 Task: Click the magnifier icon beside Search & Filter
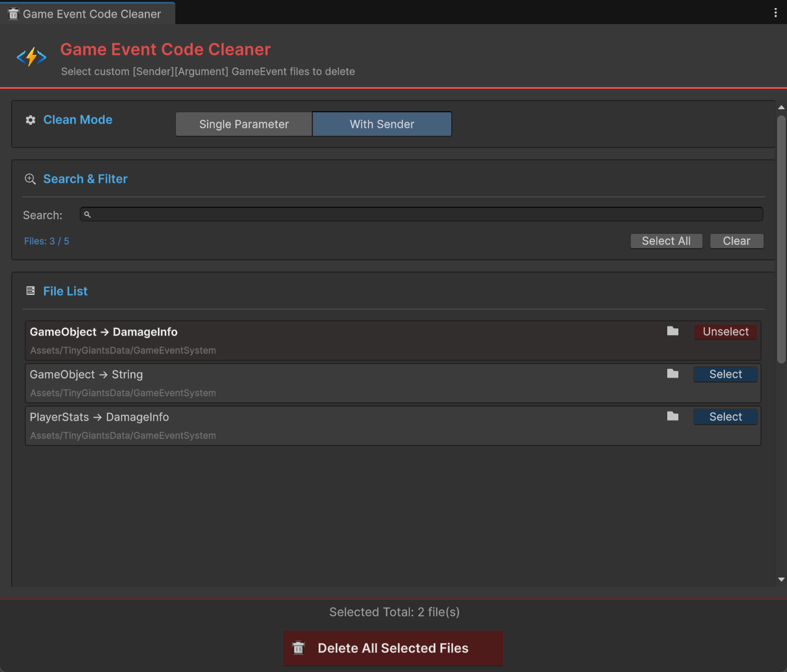(x=30, y=179)
